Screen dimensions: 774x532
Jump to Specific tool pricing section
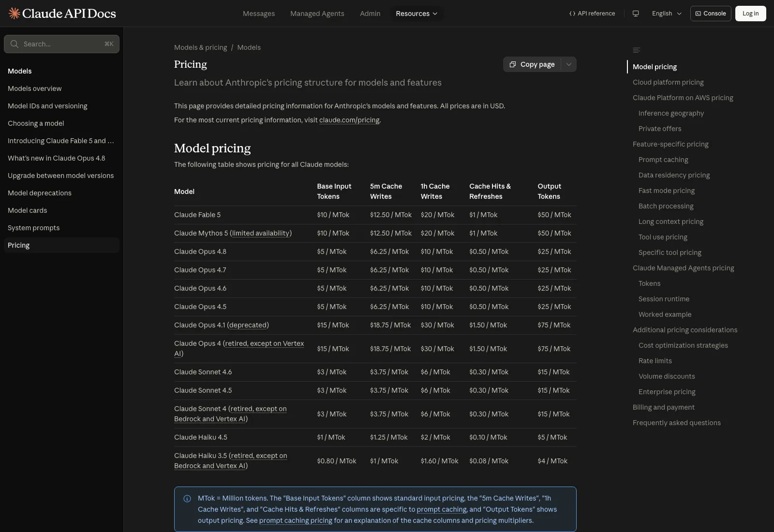[x=670, y=252]
